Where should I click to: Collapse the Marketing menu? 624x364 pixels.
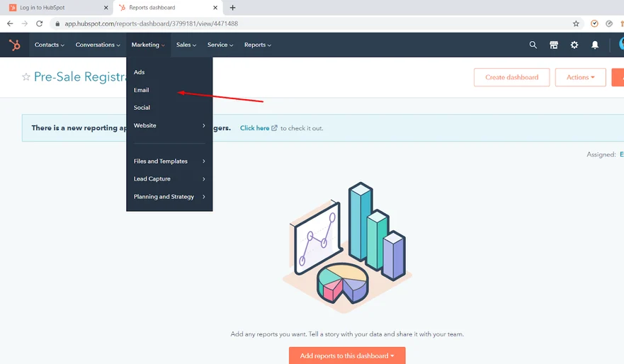tap(148, 45)
